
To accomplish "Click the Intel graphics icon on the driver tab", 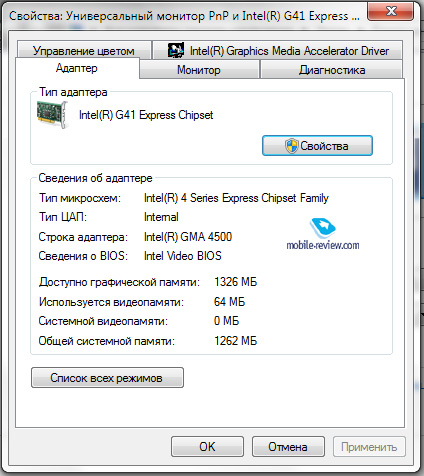I will tap(175, 50).
